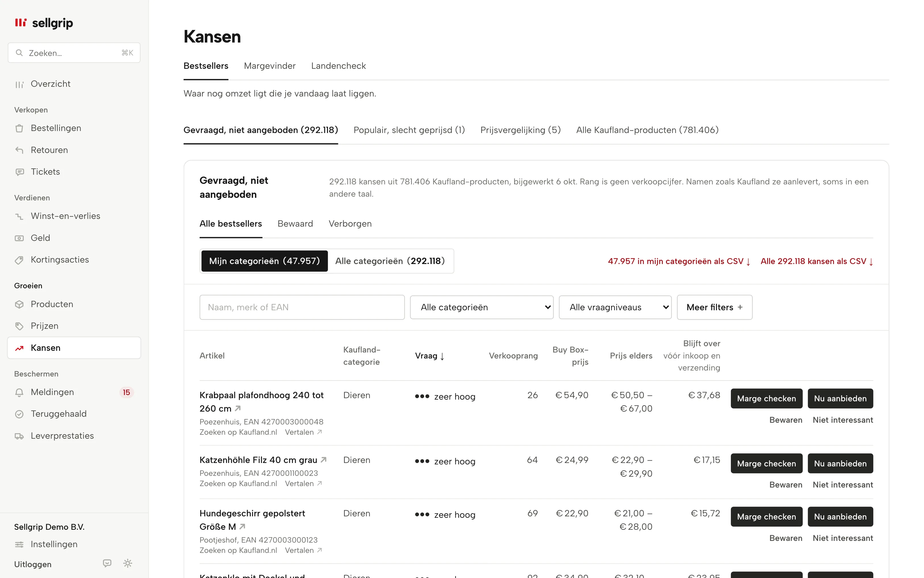Open Prijsvergelijking (5) tab
924x578 pixels.
click(521, 130)
